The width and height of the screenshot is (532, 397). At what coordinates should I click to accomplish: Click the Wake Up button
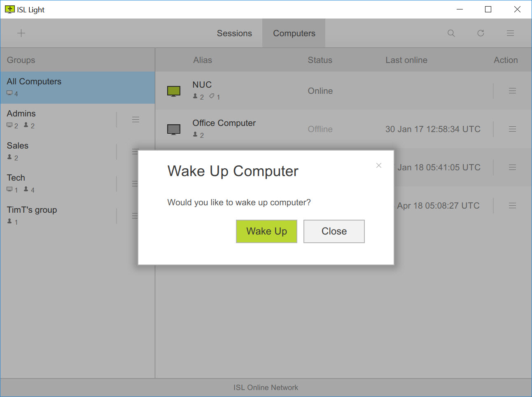pos(266,231)
